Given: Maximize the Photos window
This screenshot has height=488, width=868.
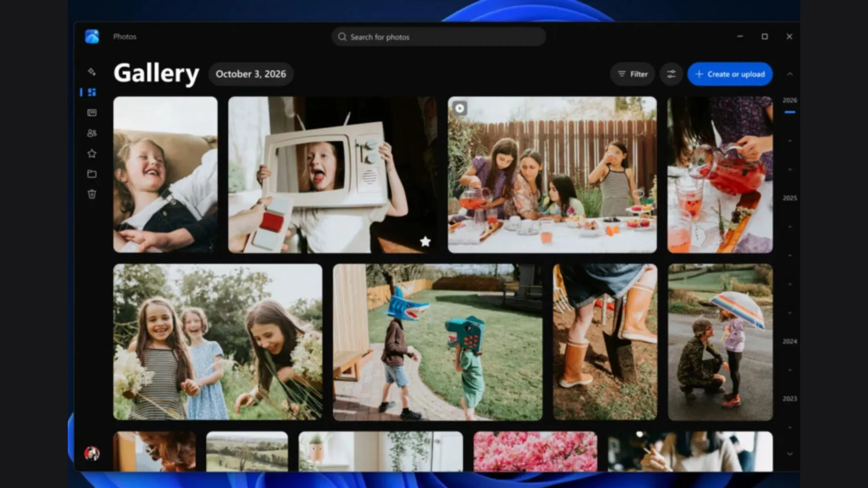Looking at the screenshot, I should coord(765,36).
